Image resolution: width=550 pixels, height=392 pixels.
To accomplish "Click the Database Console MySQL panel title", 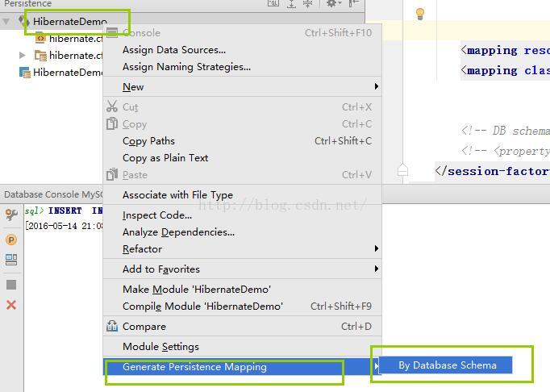I will (53, 194).
